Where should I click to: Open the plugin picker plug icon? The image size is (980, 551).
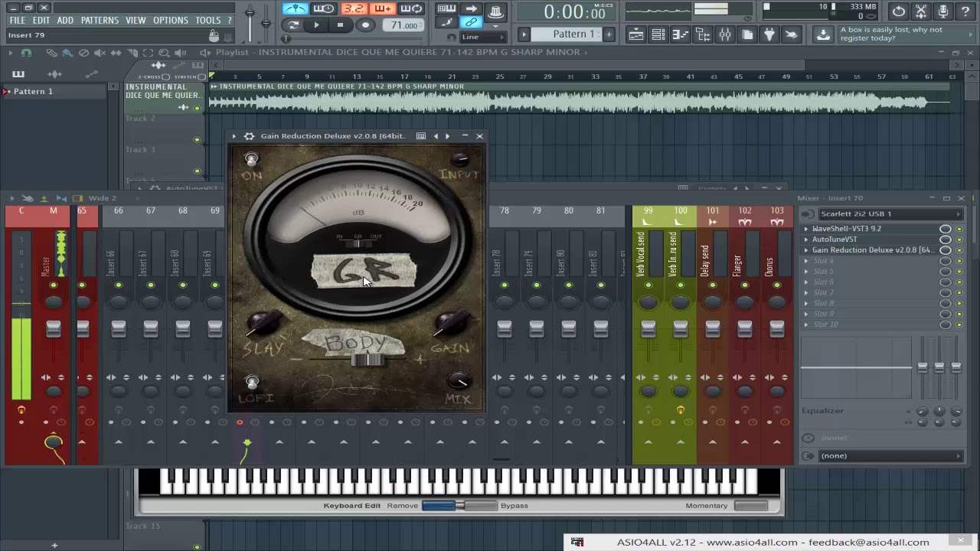(x=769, y=34)
